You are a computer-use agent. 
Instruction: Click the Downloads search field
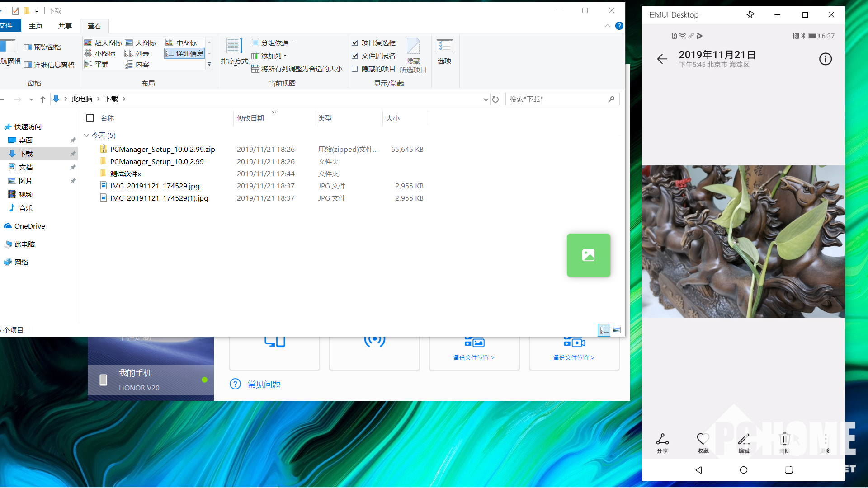(x=556, y=99)
